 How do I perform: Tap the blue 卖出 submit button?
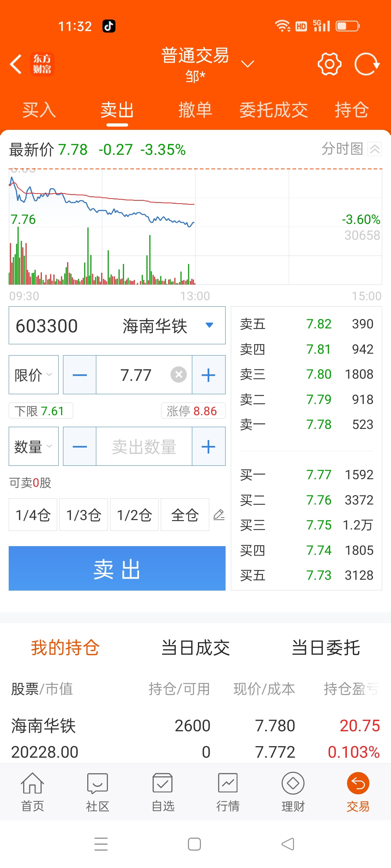tap(117, 568)
